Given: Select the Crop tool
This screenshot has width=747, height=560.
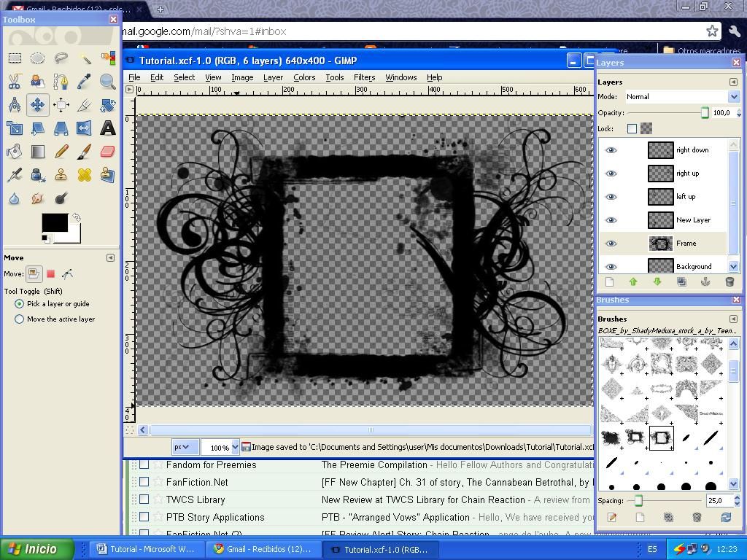Looking at the screenshot, I should pos(85,104).
